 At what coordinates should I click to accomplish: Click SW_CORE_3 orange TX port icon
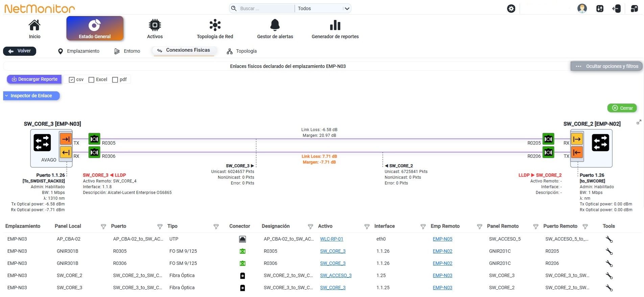66,139
